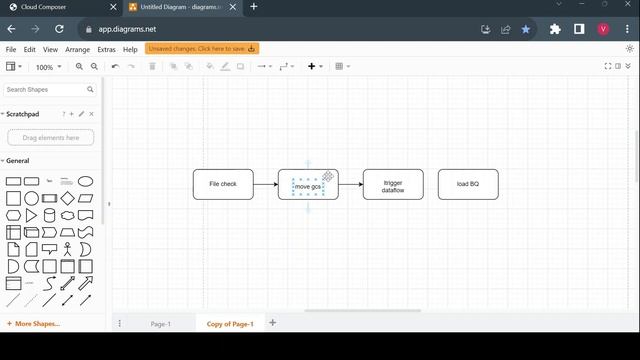Select the File check box in diagram
Viewport: 640px width, 360px height.
tap(223, 184)
